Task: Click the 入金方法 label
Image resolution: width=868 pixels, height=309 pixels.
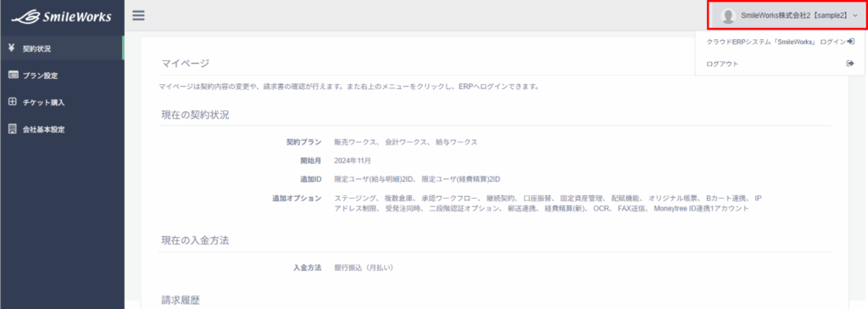Action: pos(307,267)
